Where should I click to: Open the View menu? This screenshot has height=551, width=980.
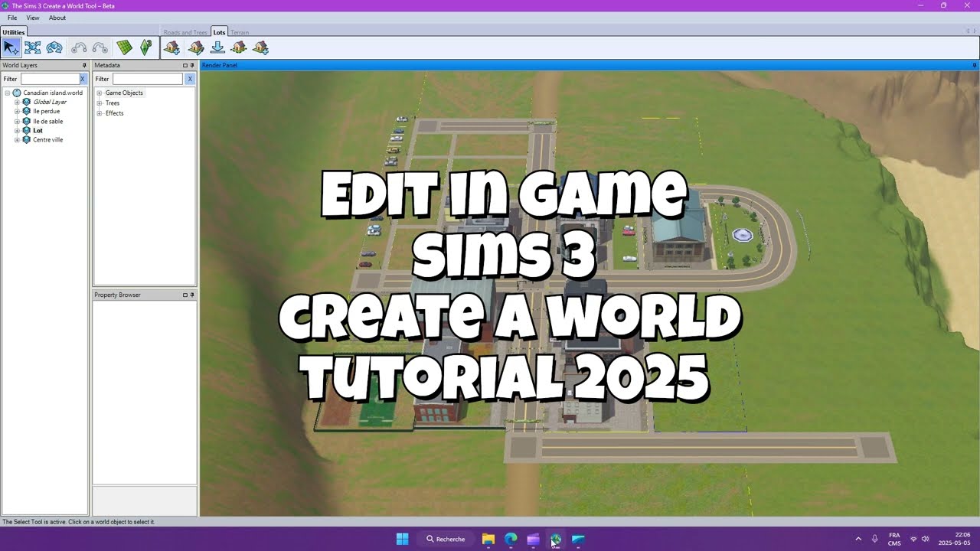click(x=33, y=18)
